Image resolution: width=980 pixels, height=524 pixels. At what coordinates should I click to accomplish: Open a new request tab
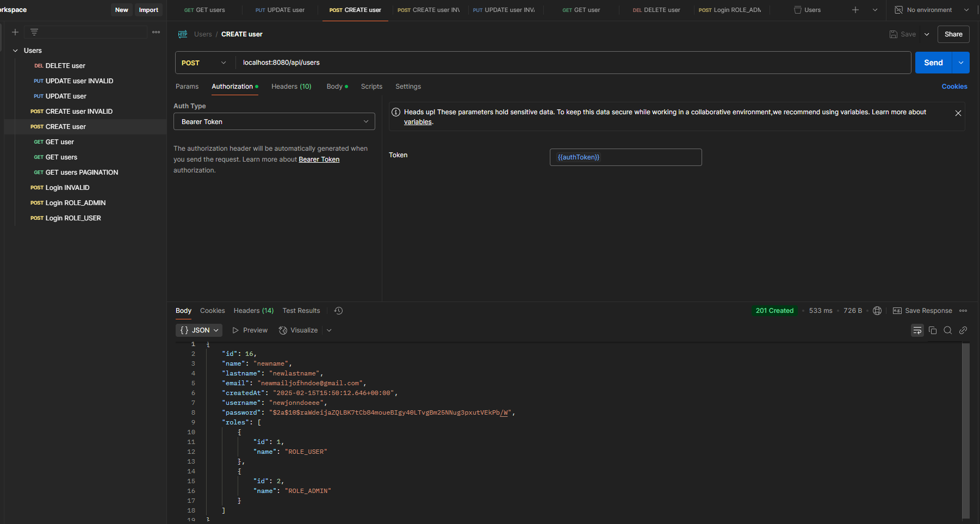(855, 10)
